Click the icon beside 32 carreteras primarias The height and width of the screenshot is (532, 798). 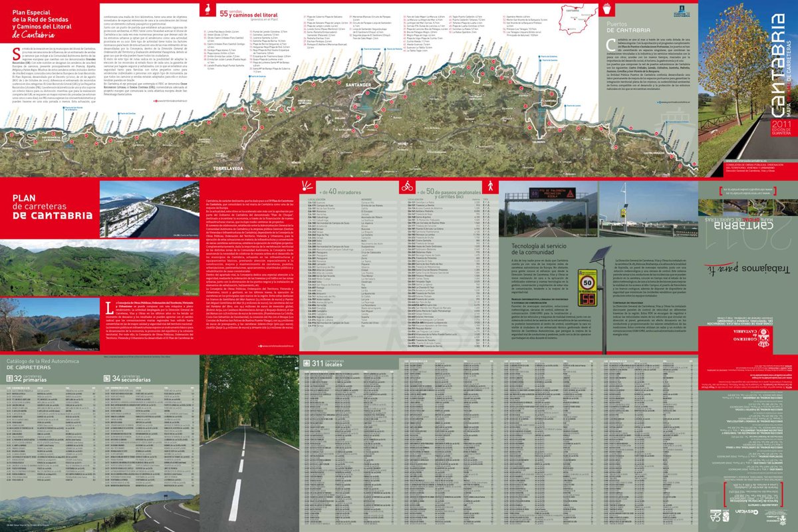pyautogui.click(x=9, y=378)
